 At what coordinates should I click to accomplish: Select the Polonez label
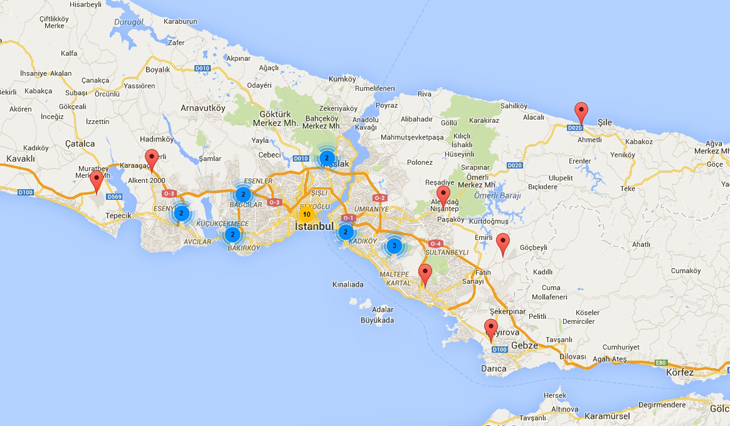pyautogui.click(x=419, y=162)
